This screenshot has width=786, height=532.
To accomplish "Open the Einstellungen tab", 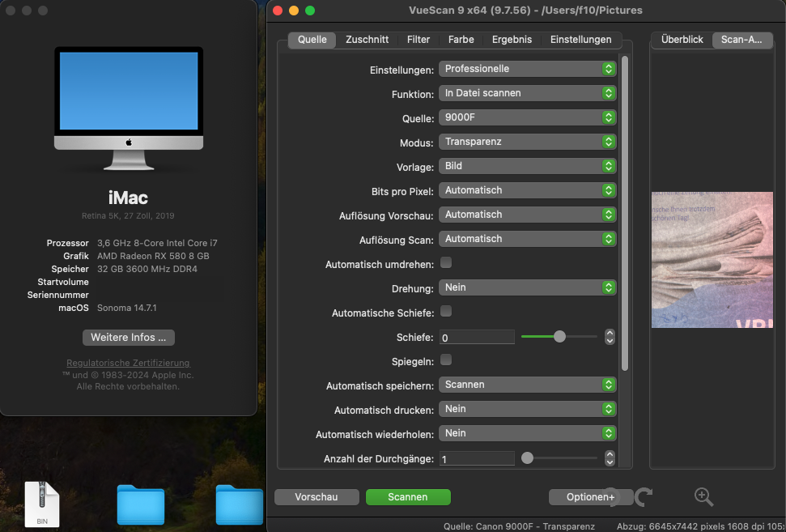I will (580, 40).
